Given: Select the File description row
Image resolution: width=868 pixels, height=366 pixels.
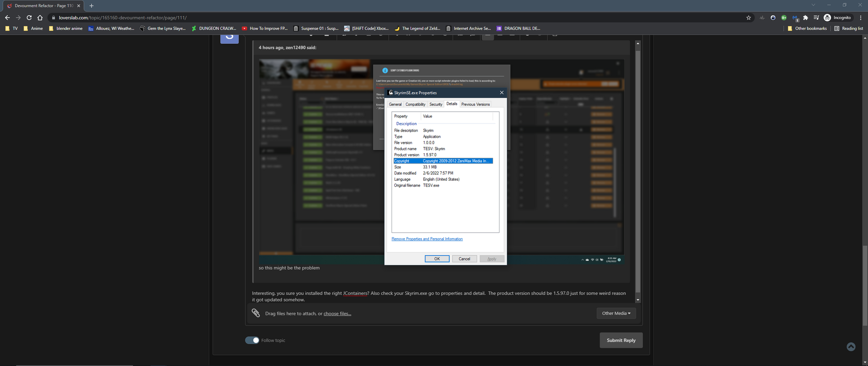Looking at the screenshot, I should 443,131.
